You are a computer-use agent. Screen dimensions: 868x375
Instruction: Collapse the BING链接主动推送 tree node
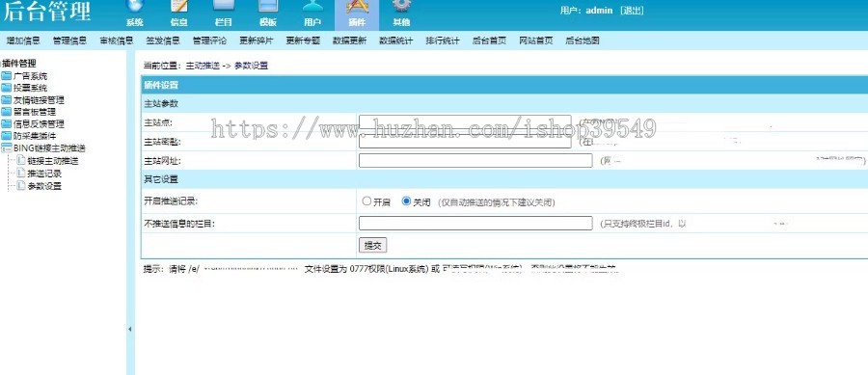click(6, 148)
